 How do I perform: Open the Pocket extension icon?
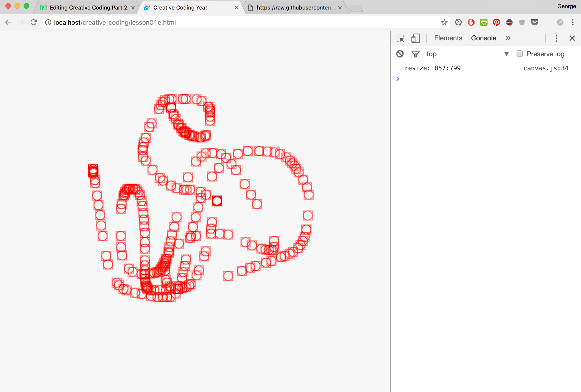pyautogui.click(x=535, y=22)
